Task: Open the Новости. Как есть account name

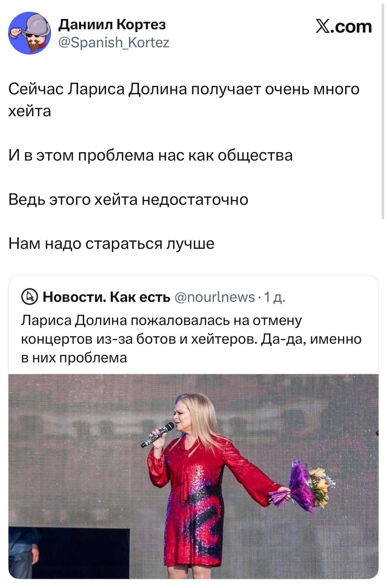Action: point(106,297)
